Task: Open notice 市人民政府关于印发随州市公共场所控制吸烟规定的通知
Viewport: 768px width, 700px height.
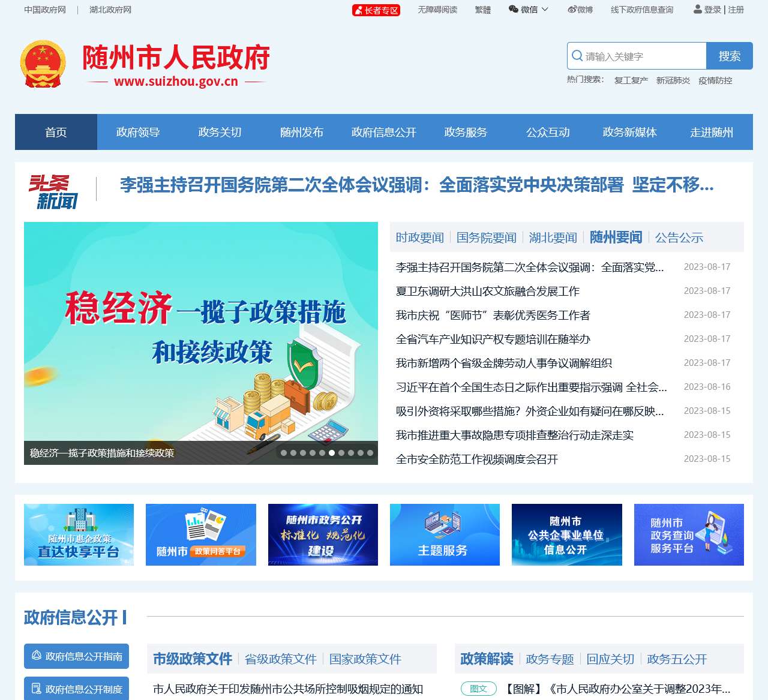Action: pos(288,689)
